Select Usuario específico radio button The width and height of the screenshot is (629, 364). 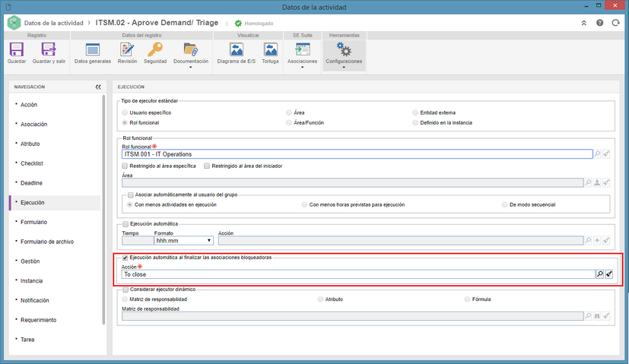[x=125, y=112]
